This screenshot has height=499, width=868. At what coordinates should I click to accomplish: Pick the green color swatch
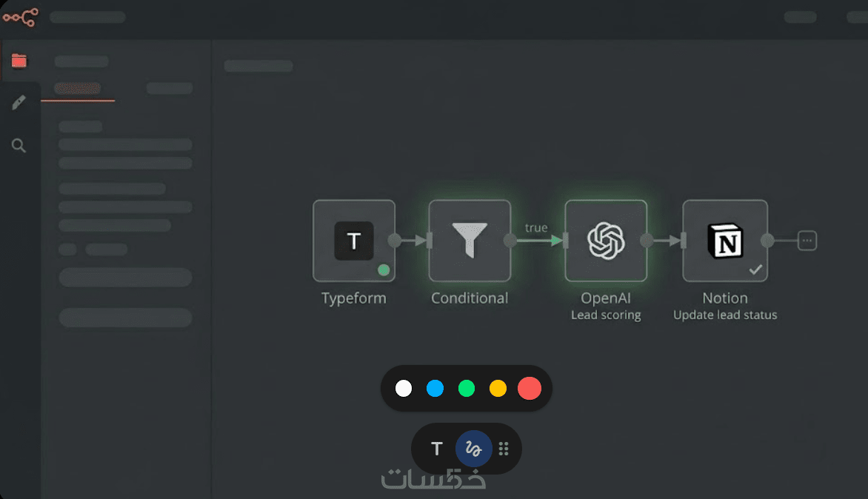pos(467,389)
